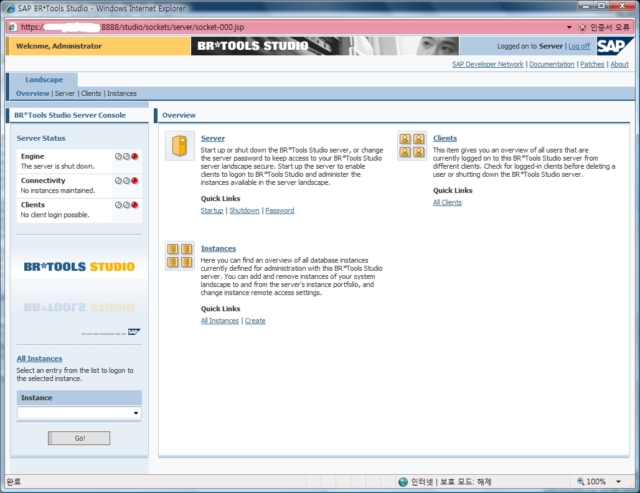Open the address bar history dropdown
The width and height of the screenshot is (640, 493).
pos(569,27)
